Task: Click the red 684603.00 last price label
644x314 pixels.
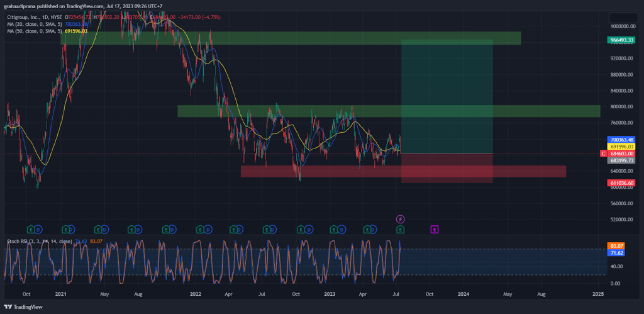Action: [621, 154]
